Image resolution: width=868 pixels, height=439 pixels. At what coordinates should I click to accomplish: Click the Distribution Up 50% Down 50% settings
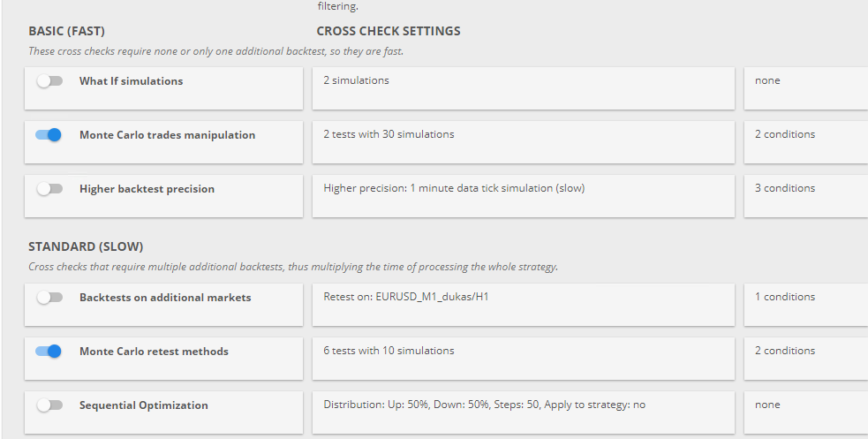(x=523, y=412)
